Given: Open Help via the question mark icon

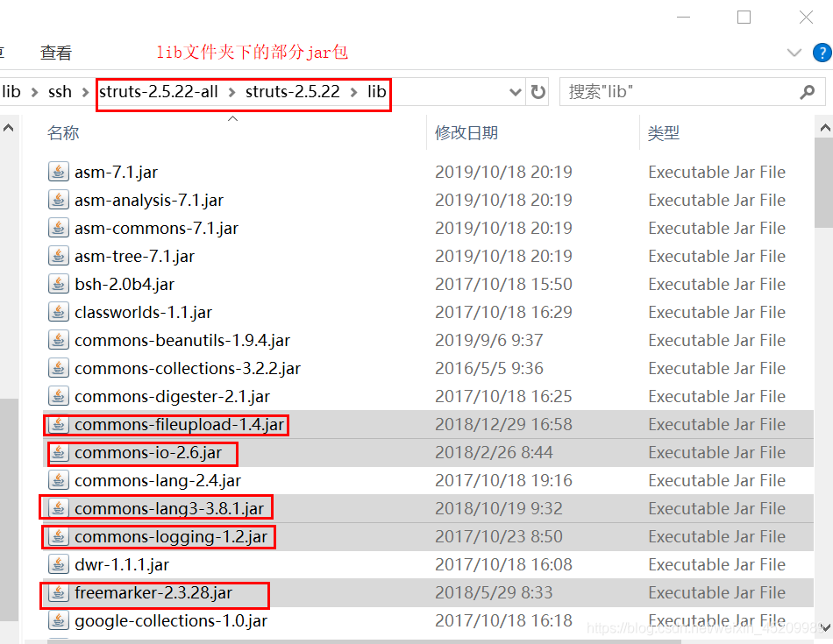Looking at the screenshot, I should point(822,52).
